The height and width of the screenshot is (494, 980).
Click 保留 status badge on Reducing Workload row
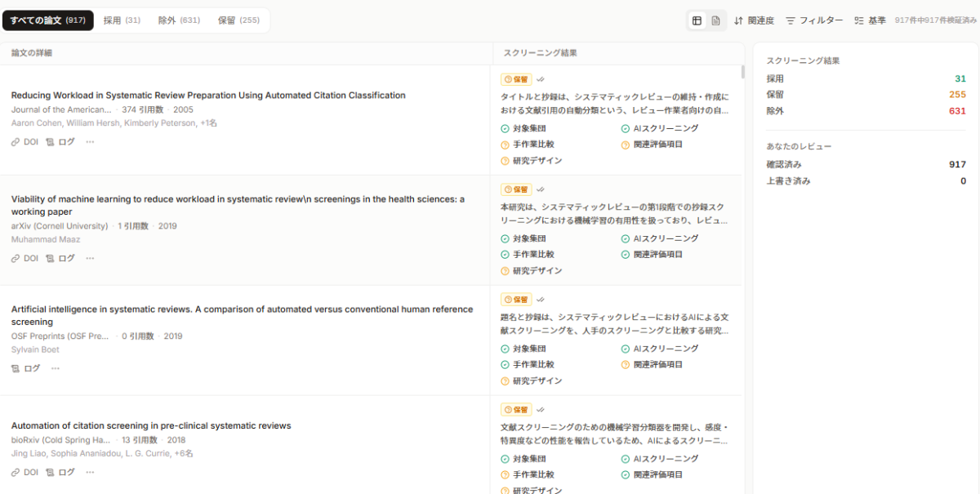click(x=516, y=79)
